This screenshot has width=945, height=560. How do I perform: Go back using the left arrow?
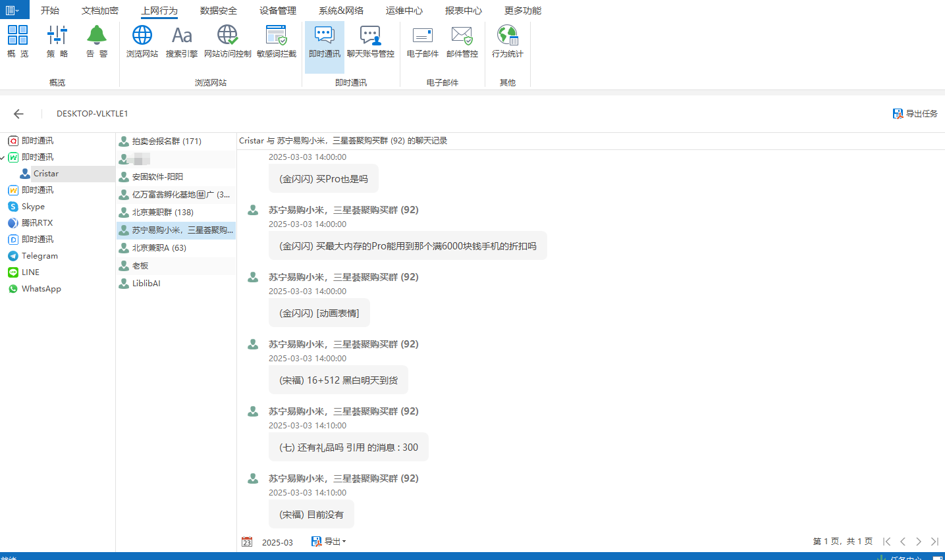(x=18, y=114)
